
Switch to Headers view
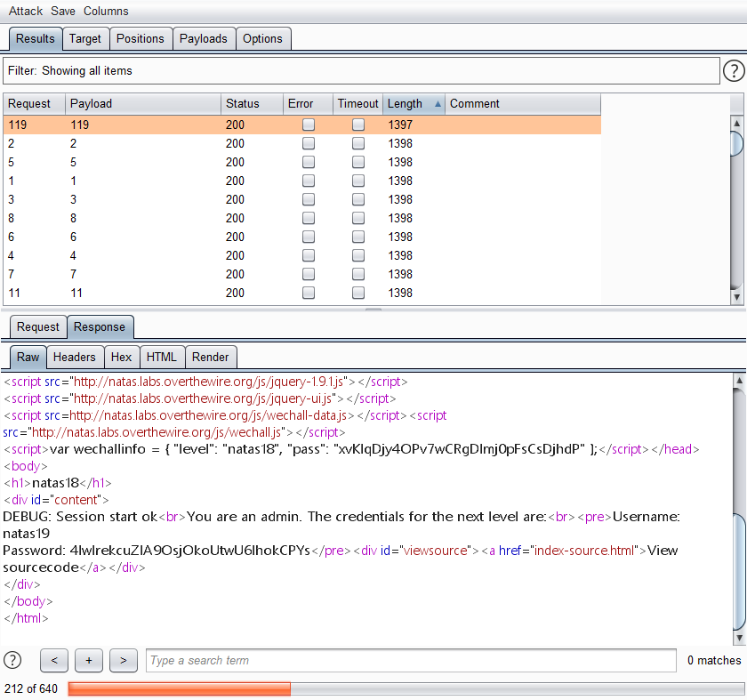[75, 357]
